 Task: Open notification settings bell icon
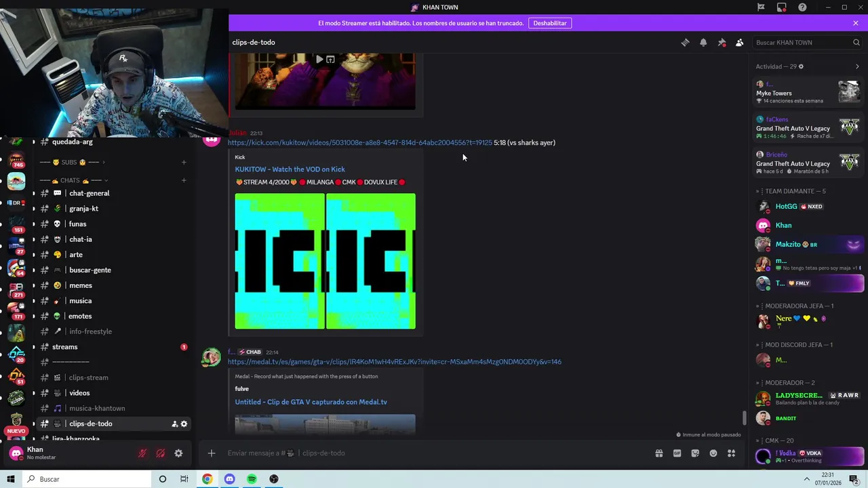pyautogui.click(x=703, y=42)
